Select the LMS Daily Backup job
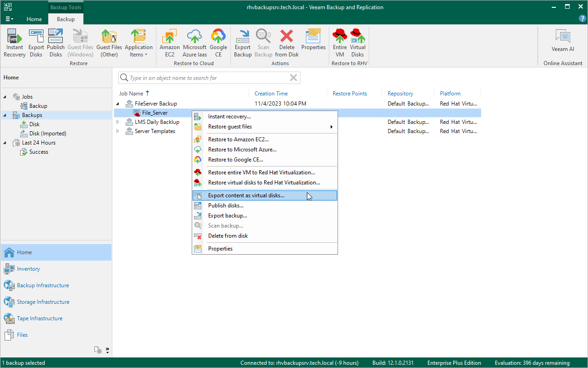The image size is (588, 368). (157, 122)
